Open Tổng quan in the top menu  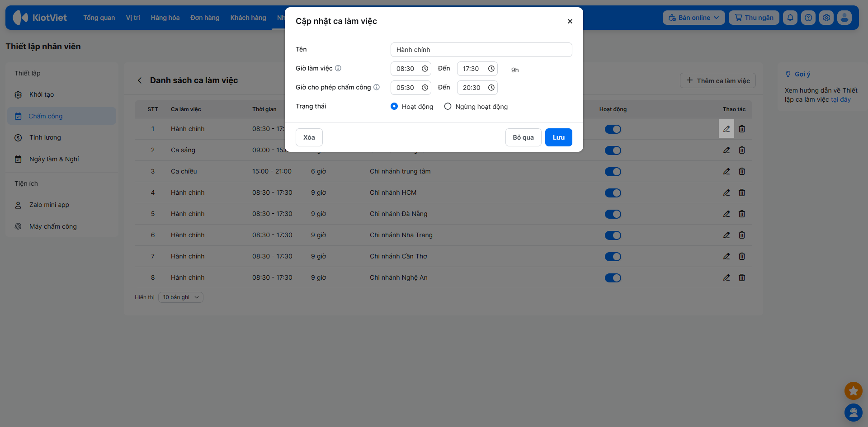coord(99,18)
